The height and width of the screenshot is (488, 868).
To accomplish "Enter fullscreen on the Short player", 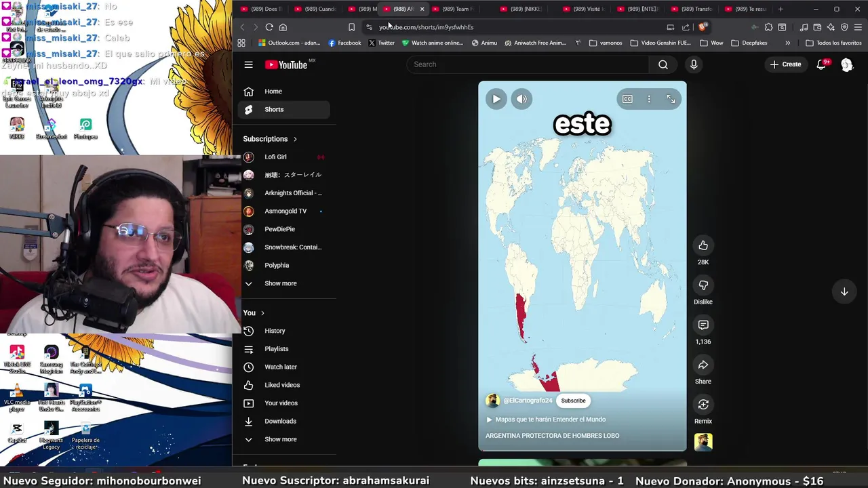I will (x=671, y=99).
